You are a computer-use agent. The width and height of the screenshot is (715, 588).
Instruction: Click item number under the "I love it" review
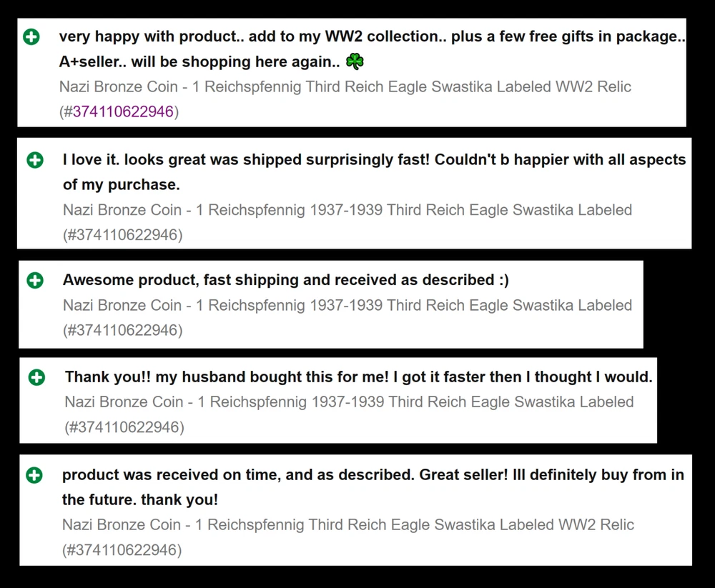pyautogui.click(x=122, y=234)
